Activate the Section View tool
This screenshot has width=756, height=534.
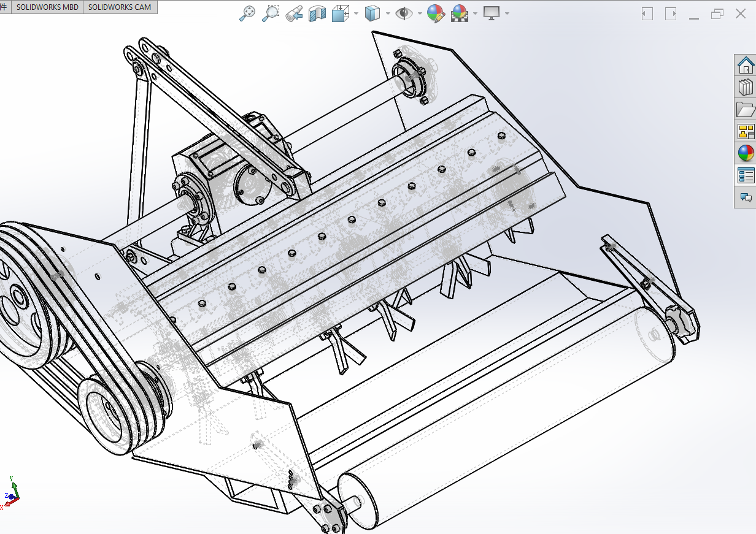click(x=317, y=13)
